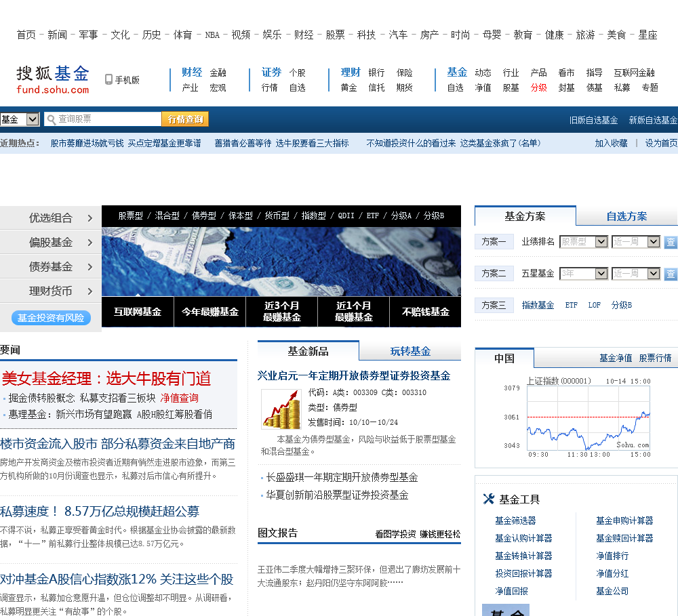Open the 基金申购计算器 tool
Viewport: 678px width, 616px height.
click(624, 520)
